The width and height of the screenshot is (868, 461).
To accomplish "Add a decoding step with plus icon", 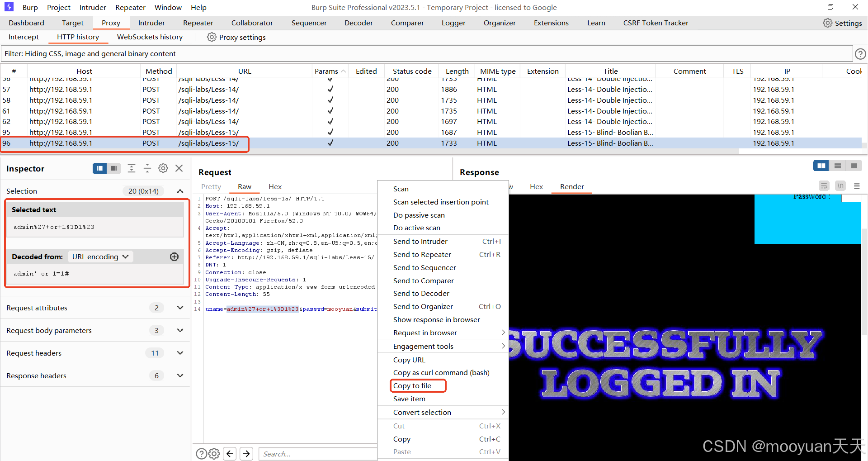I will pos(174,257).
